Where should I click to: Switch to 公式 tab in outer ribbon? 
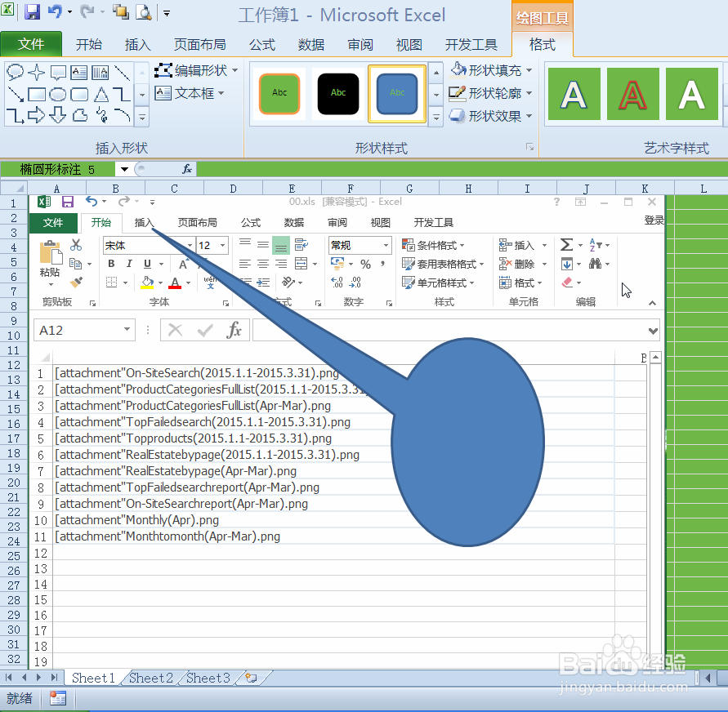(x=261, y=45)
